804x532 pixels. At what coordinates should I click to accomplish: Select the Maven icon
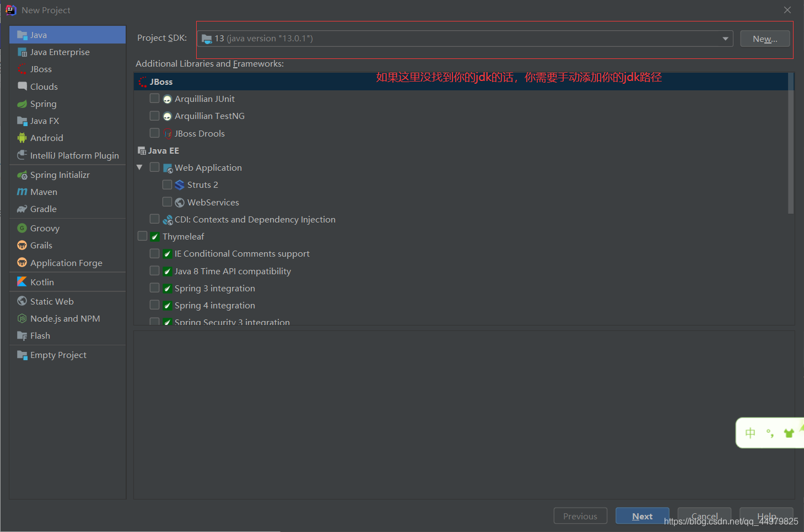click(22, 192)
